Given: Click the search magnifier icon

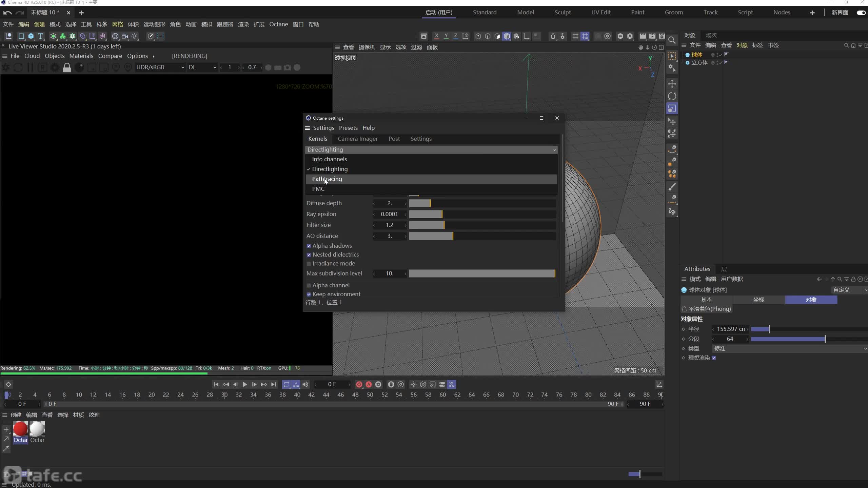Looking at the screenshot, I should tap(672, 40).
